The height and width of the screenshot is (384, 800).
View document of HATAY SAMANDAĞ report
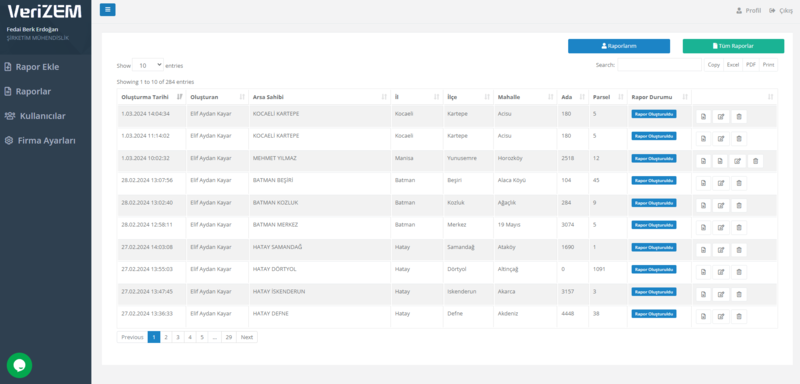click(703, 250)
